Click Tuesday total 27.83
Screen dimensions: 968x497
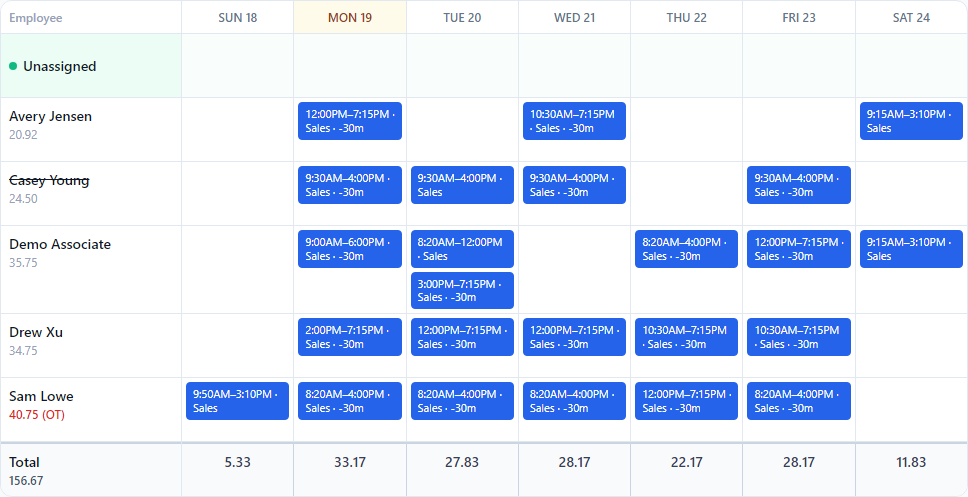[x=462, y=462]
